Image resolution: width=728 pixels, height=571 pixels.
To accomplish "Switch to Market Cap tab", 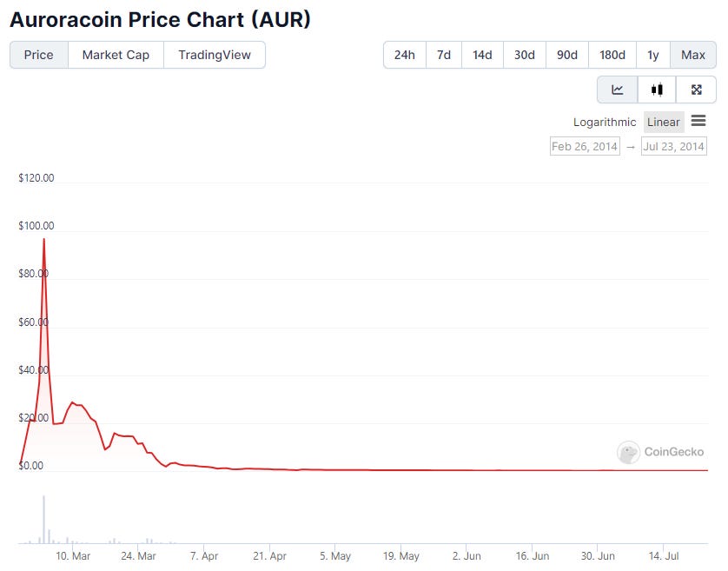I will click(116, 55).
